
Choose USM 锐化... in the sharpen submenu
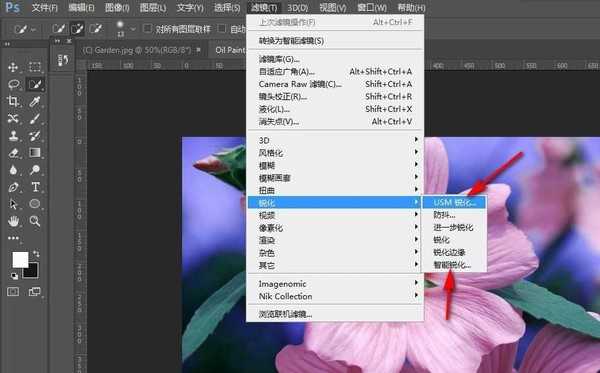click(454, 202)
